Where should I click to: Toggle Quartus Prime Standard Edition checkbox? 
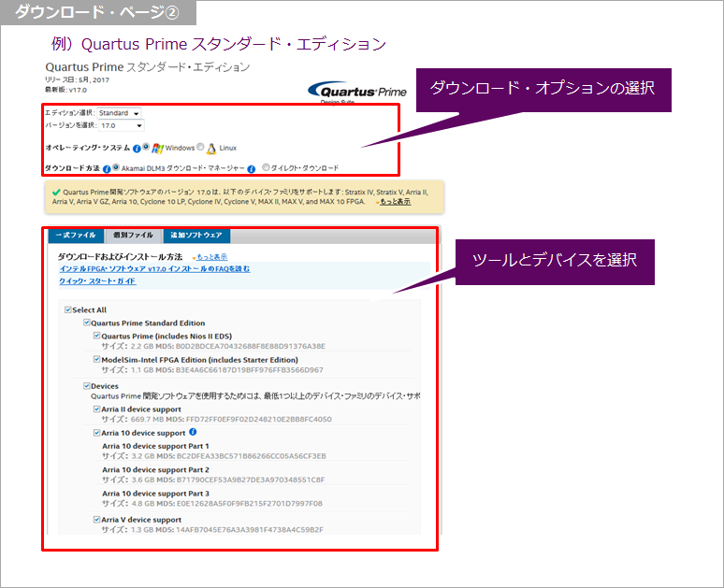click(x=86, y=323)
